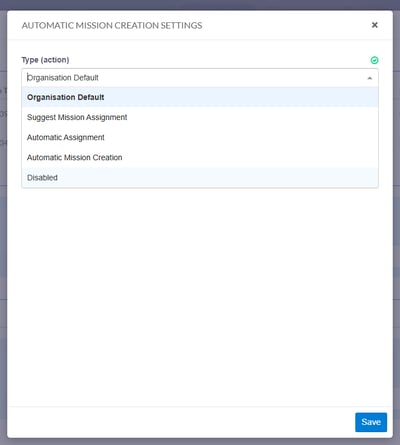Click the Organisation Default placeholder text in combo box

63,78
